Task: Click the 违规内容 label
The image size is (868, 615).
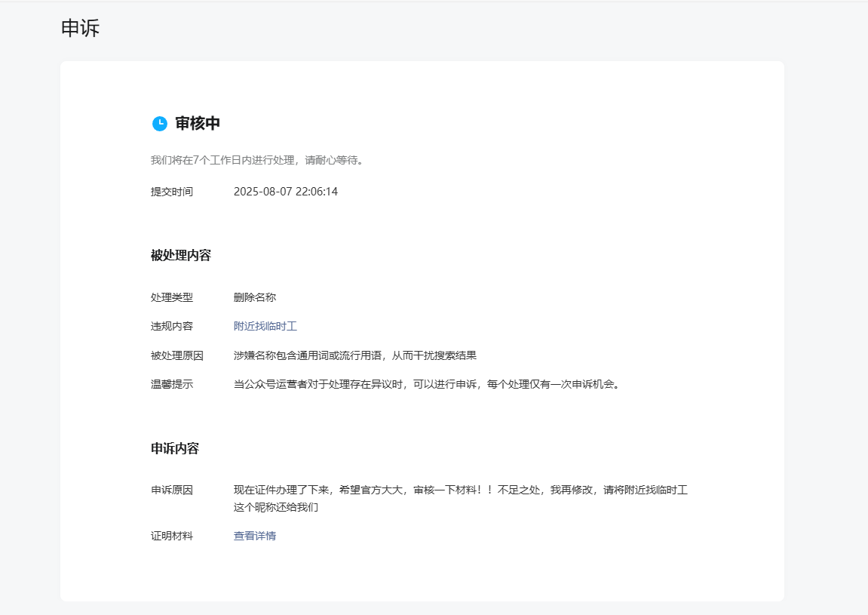Action: (x=172, y=326)
